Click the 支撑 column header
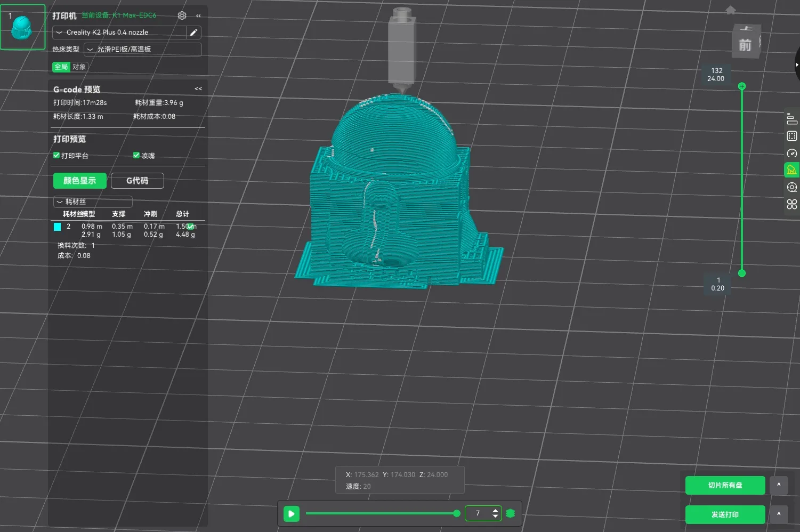This screenshot has height=532, width=800. click(x=118, y=214)
